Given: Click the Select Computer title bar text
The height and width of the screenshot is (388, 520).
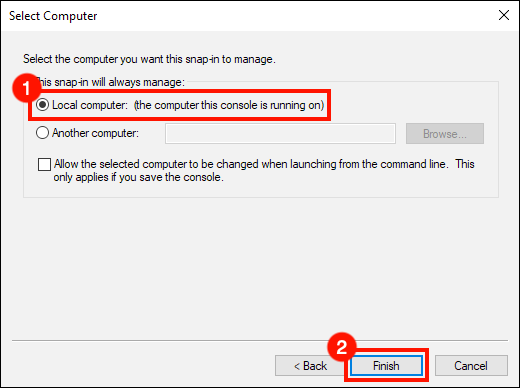Looking at the screenshot, I should 53,16.
